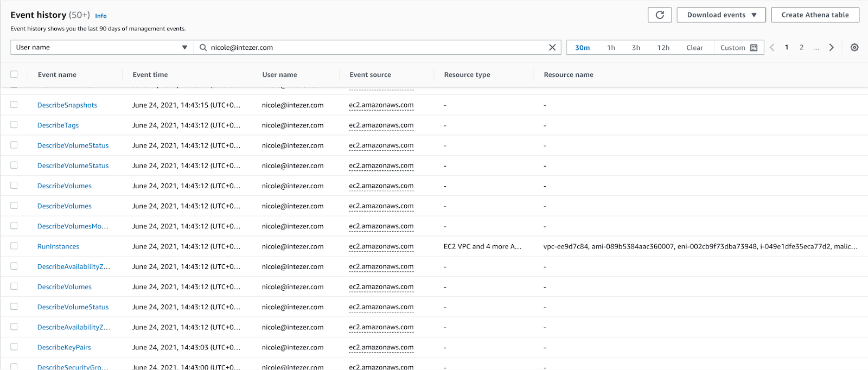Image resolution: width=868 pixels, height=370 pixels.
Task: Select the 1h time range
Action: (x=611, y=48)
